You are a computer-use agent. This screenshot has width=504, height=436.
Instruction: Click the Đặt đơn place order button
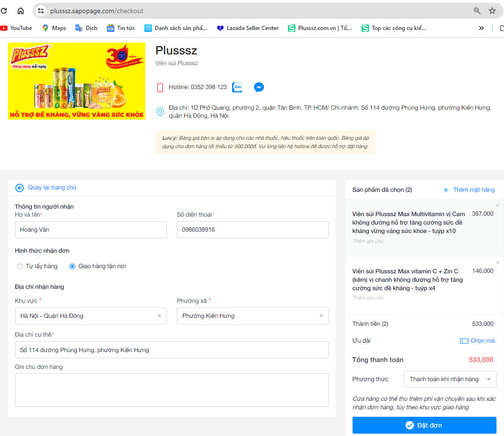point(424,425)
